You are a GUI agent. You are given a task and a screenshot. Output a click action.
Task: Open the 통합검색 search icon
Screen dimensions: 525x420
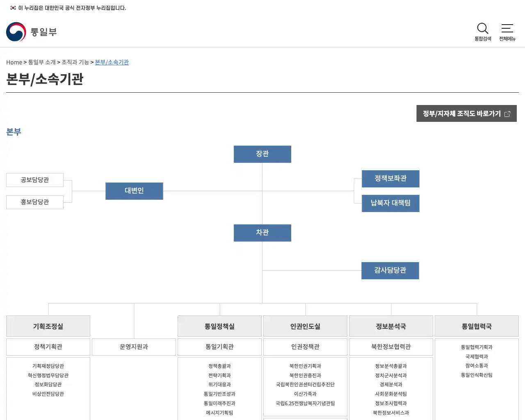coord(483,32)
